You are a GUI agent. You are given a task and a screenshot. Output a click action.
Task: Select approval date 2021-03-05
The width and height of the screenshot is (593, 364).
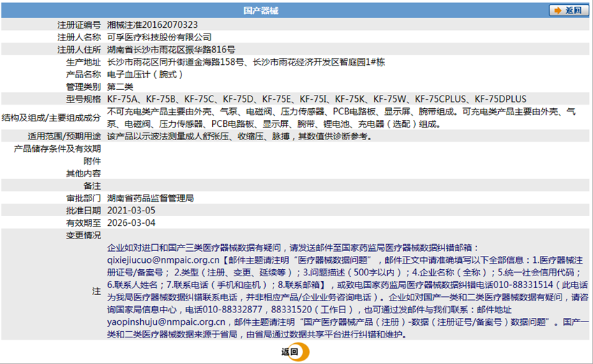131,210
